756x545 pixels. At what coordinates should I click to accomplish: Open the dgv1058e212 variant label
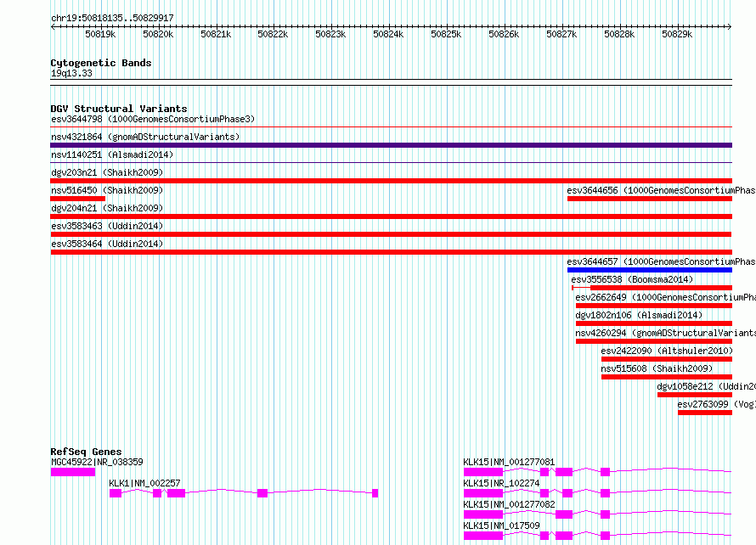(707, 386)
